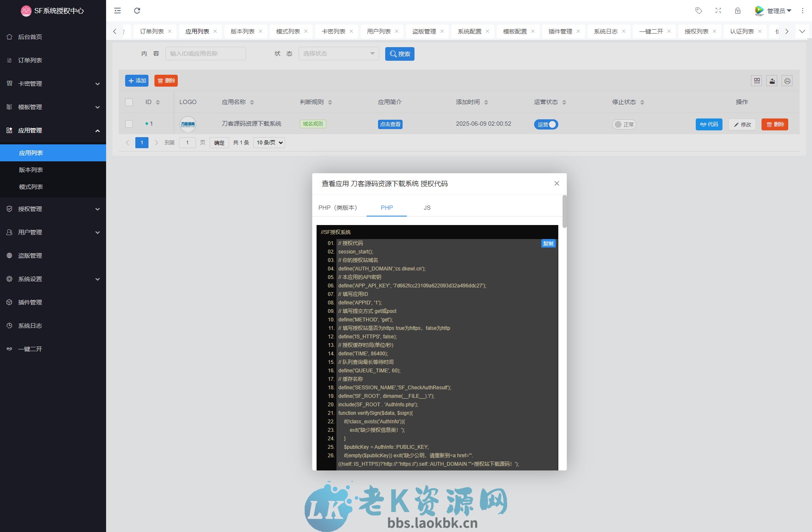Click the 复制 copy button on the code
Screen dimensions: 812x532
(548, 243)
